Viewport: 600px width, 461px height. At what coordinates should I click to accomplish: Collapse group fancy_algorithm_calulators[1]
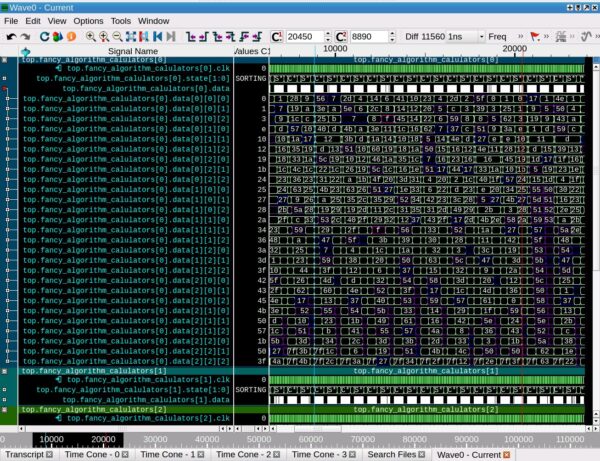coord(4,371)
